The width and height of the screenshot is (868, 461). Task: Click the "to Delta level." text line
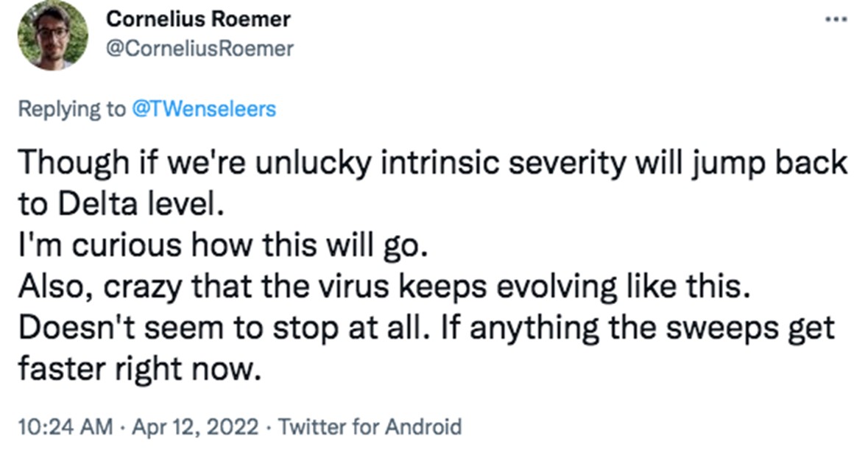pos(119,205)
